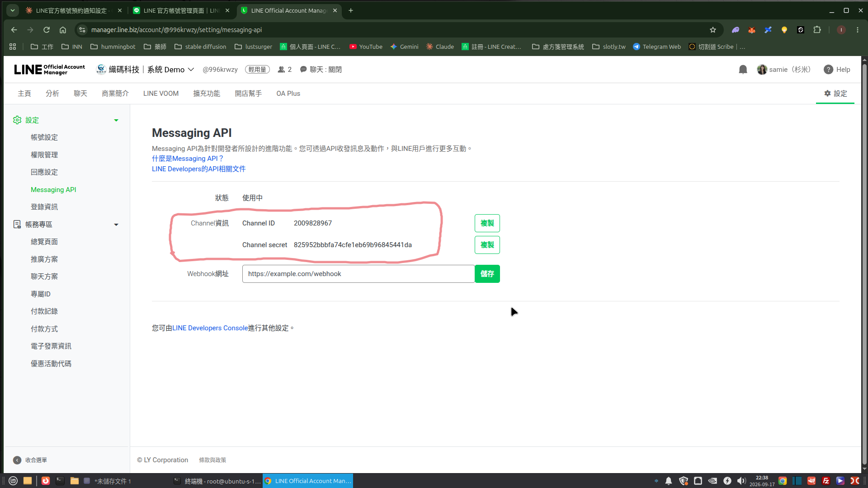Click the collapse menu arrow icon
This screenshot has width=868, height=488.
pos(17,460)
